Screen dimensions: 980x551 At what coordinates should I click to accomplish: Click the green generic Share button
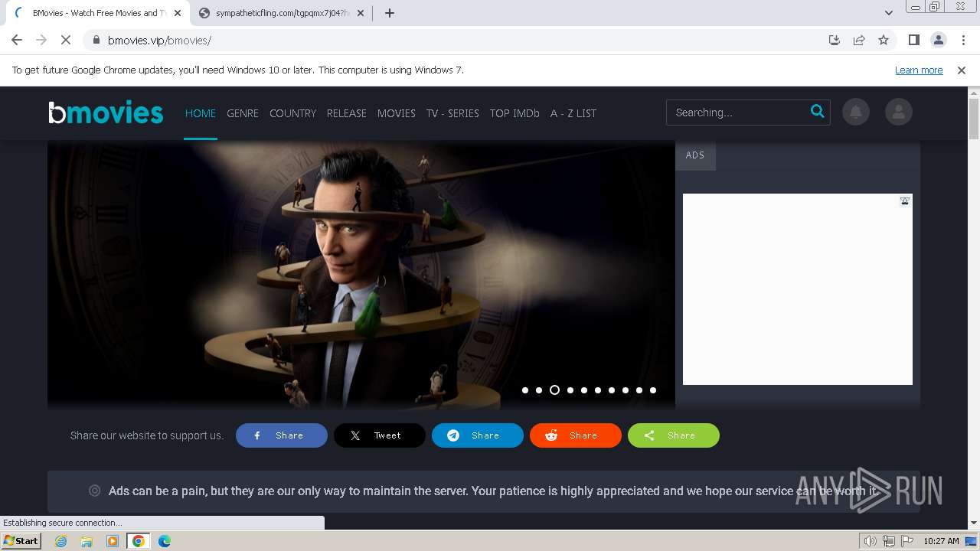point(674,435)
